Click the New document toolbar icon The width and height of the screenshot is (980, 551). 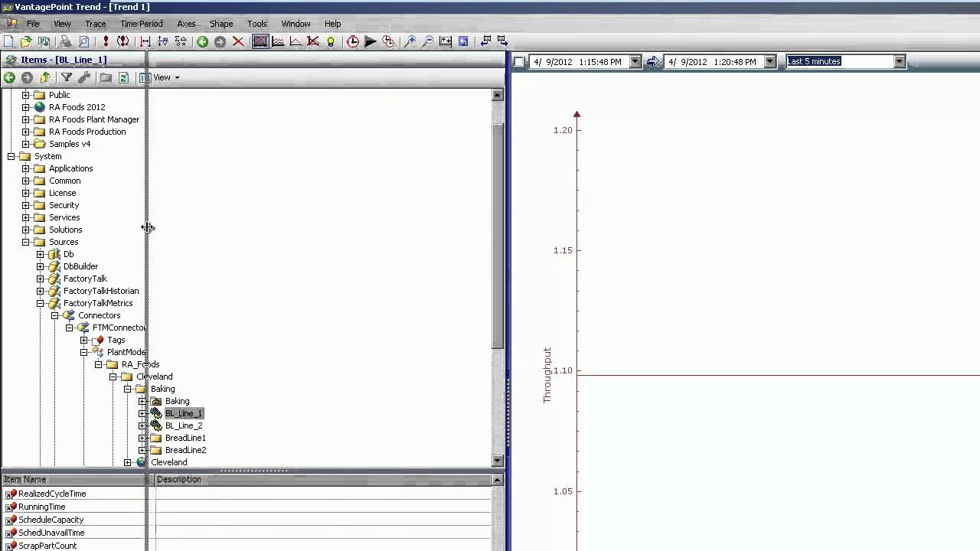[x=8, y=41]
